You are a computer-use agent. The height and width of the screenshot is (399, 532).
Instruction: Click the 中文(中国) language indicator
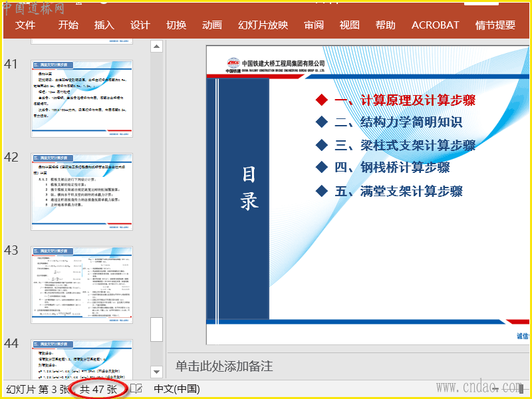[x=177, y=389]
